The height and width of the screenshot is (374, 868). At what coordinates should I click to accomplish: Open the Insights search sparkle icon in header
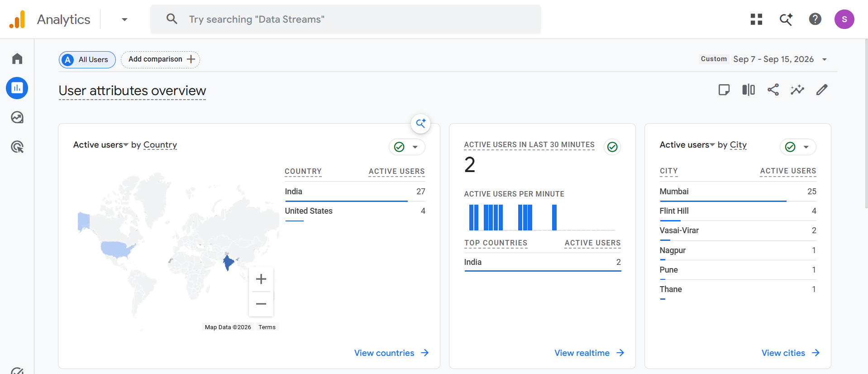pos(786,19)
